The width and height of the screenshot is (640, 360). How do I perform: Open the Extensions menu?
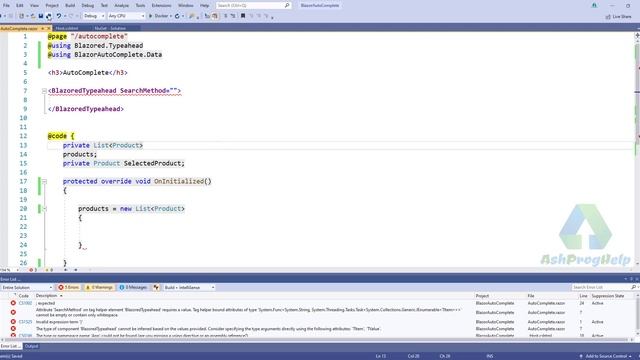tap(161, 6)
